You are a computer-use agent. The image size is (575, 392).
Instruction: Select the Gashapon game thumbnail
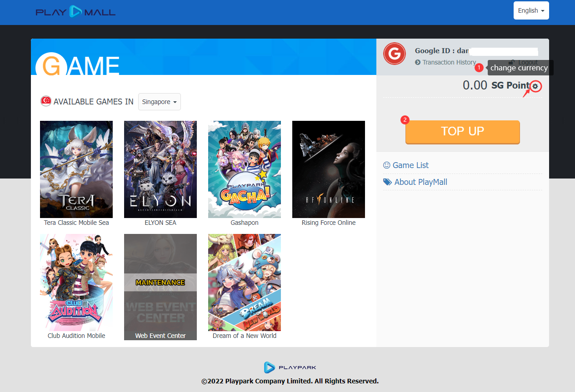245,169
